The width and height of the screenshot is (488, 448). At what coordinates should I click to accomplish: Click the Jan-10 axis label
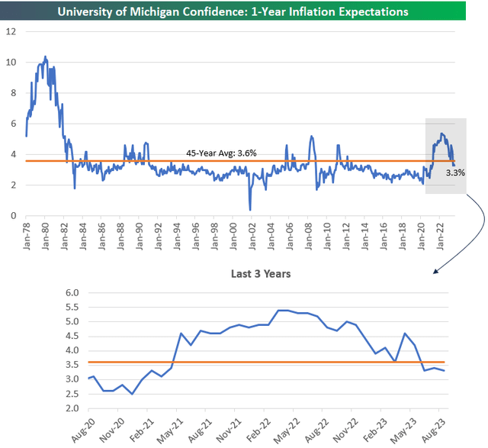[327, 236]
